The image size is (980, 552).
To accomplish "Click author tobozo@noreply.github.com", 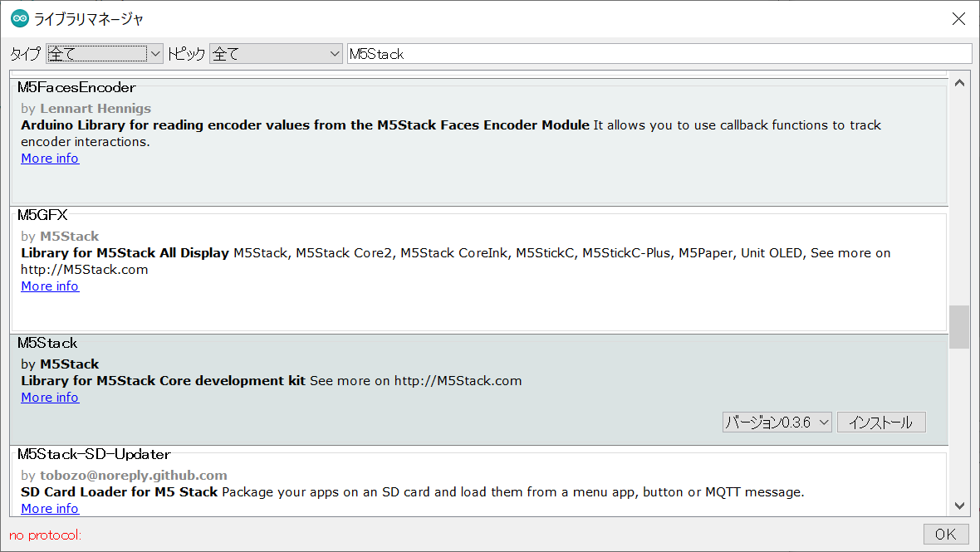I will (x=134, y=475).
